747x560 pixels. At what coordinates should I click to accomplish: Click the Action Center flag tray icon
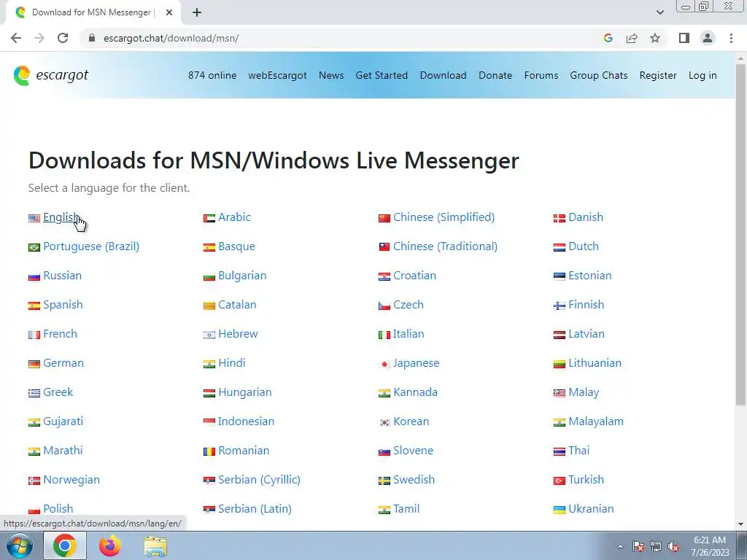tap(638, 546)
